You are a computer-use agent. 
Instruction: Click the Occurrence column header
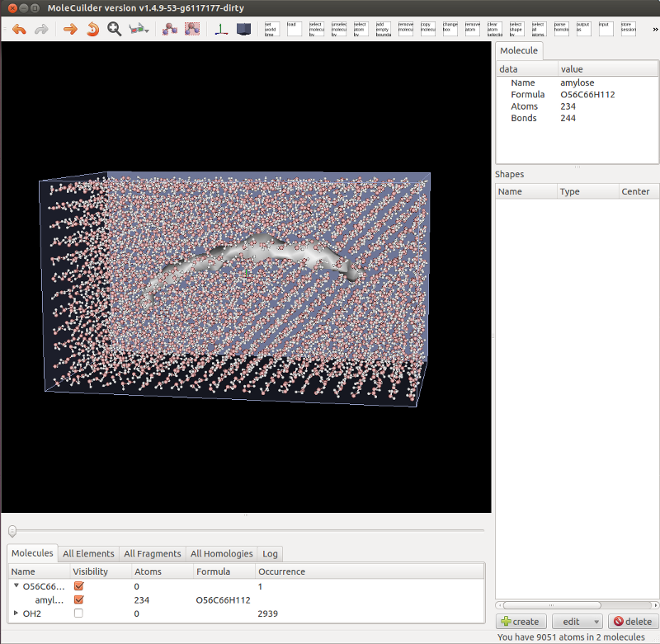coord(370,571)
